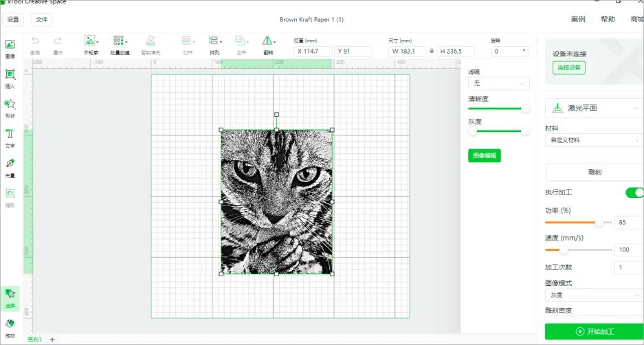Click the 灰度 slider right handle
The image size is (644, 345).
click(525, 131)
